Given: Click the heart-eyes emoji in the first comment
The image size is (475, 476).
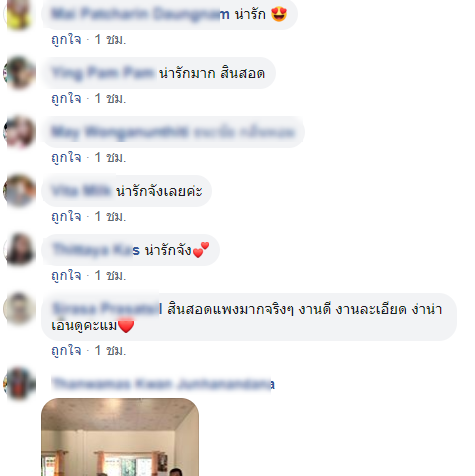Looking at the screenshot, I should pos(279,14).
